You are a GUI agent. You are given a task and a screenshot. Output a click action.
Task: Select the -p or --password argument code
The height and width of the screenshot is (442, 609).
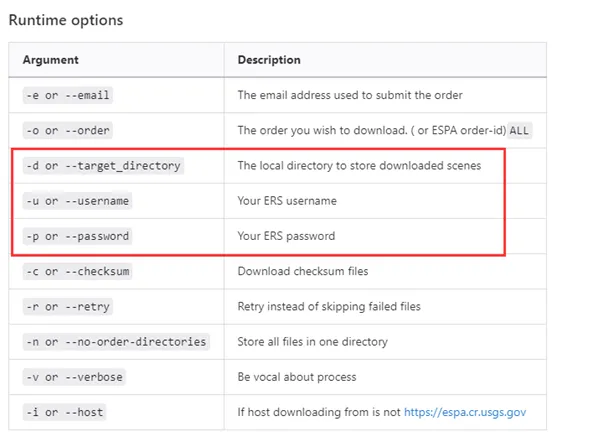76,236
